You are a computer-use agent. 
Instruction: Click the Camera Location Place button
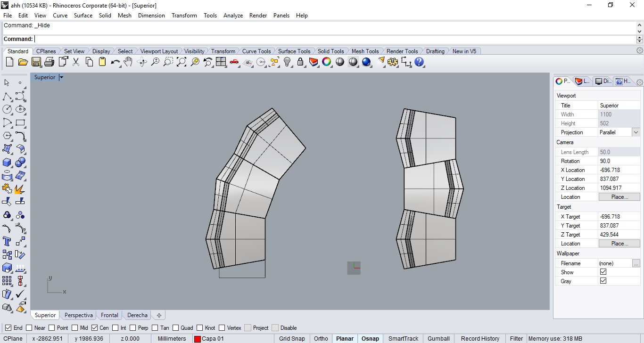point(619,197)
